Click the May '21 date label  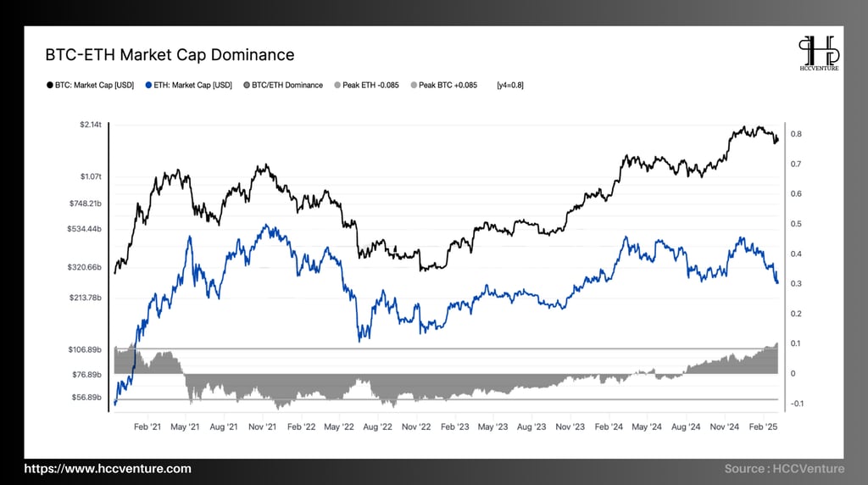pos(185,426)
